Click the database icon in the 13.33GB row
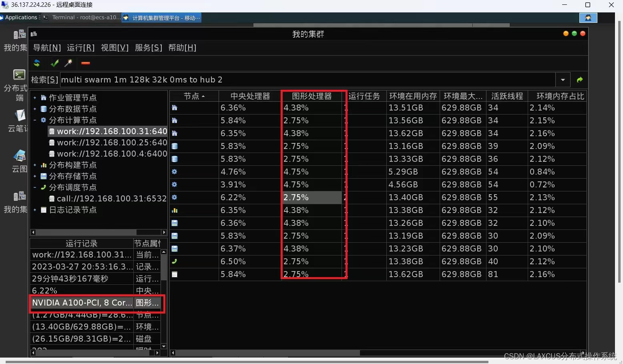 tap(175, 159)
